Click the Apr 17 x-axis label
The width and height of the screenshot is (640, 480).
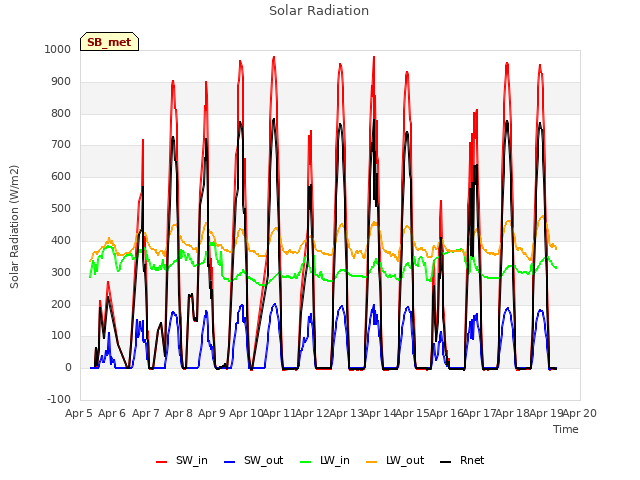479,413
